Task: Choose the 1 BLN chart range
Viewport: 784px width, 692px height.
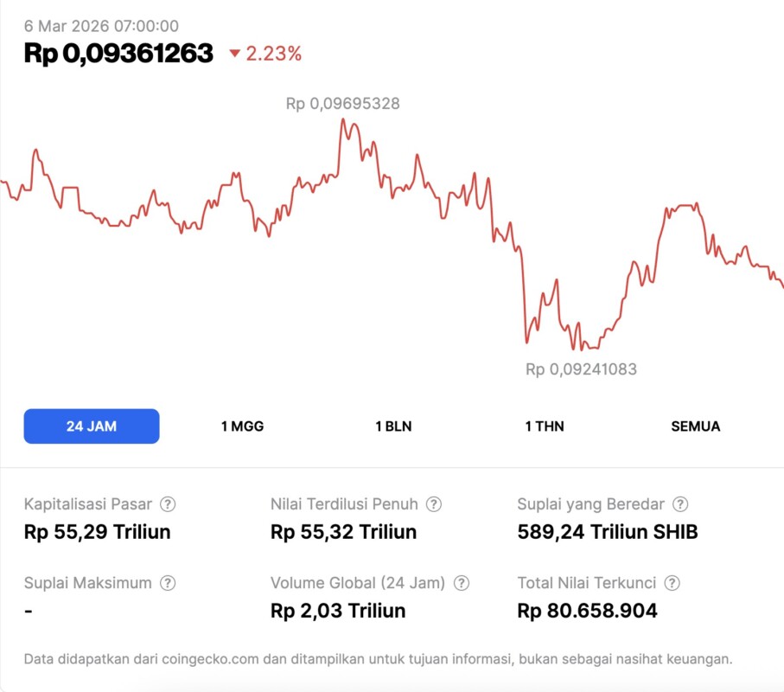Action: click(393, 426)
